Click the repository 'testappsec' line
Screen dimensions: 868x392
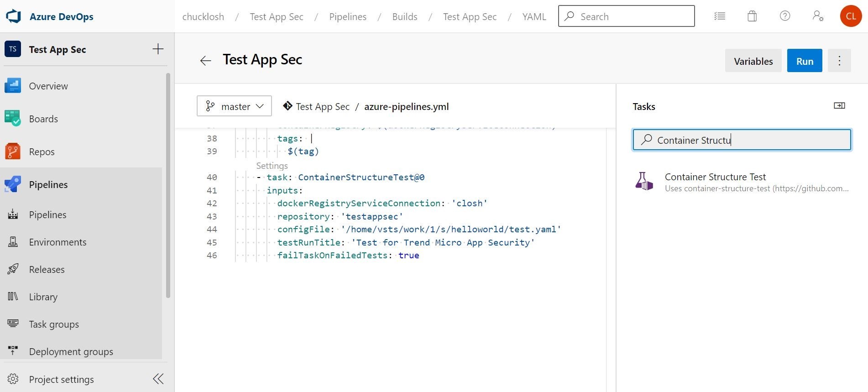point(340,216)
